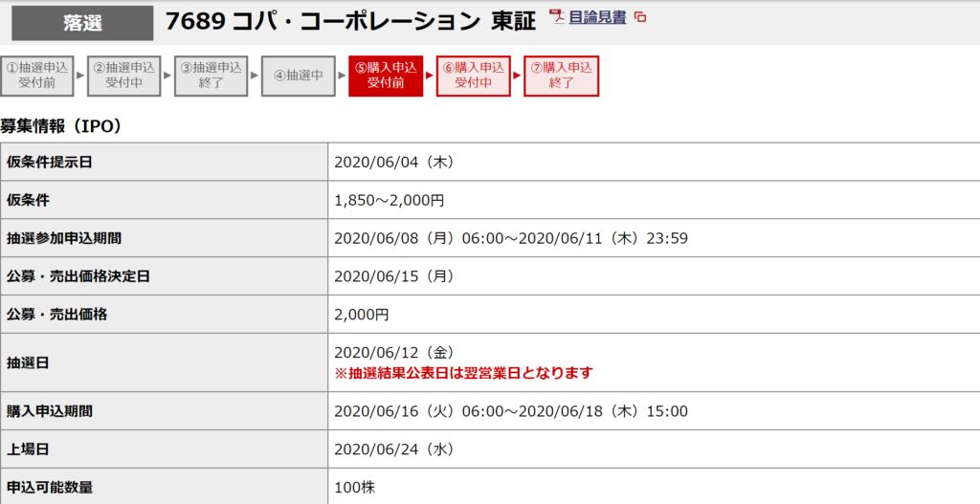This screenshot has width=980, height=504.
Task: Click the 7689 コパ・コーポレーション 東証 title
Action: pos(350,21)
